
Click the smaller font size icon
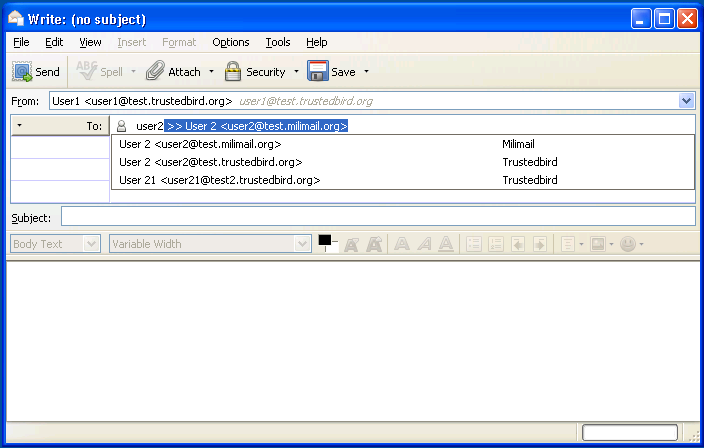(x=352, y=244)
